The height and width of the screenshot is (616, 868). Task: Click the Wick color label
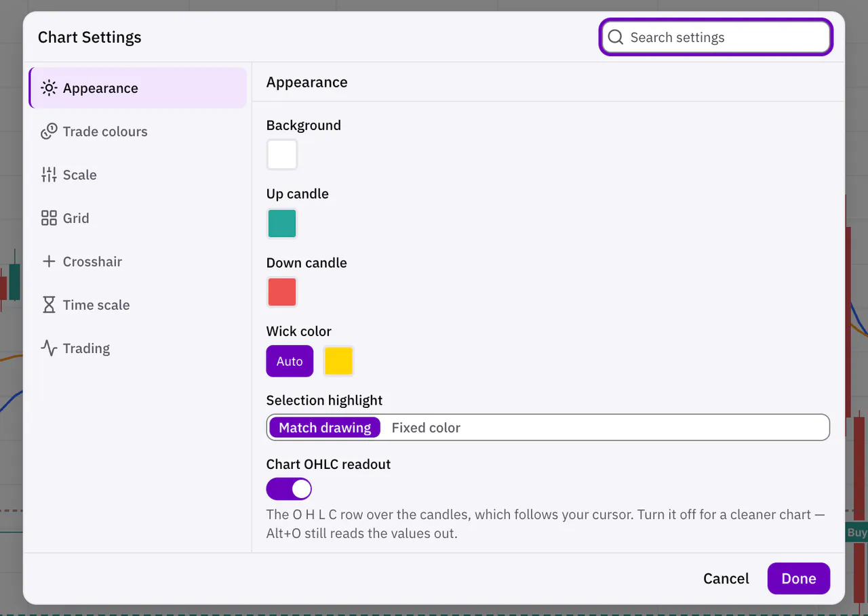(x=299, y=331)
